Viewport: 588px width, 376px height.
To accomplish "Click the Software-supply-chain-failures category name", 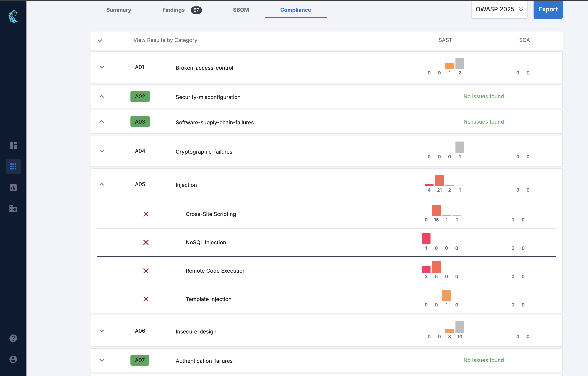I will coord(214,122).
